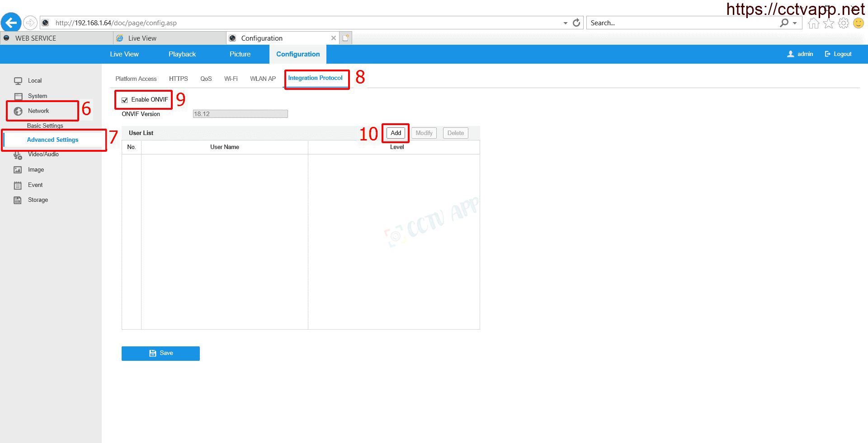
Task: Close the Configuration browser tab
Action: click(334, 38)
